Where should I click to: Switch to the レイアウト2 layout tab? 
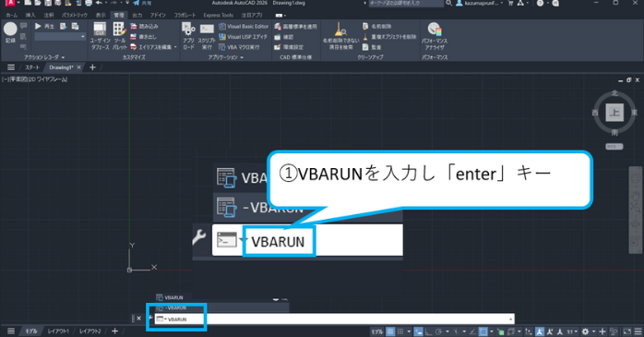pyautogui.click(x=89, y=331)
